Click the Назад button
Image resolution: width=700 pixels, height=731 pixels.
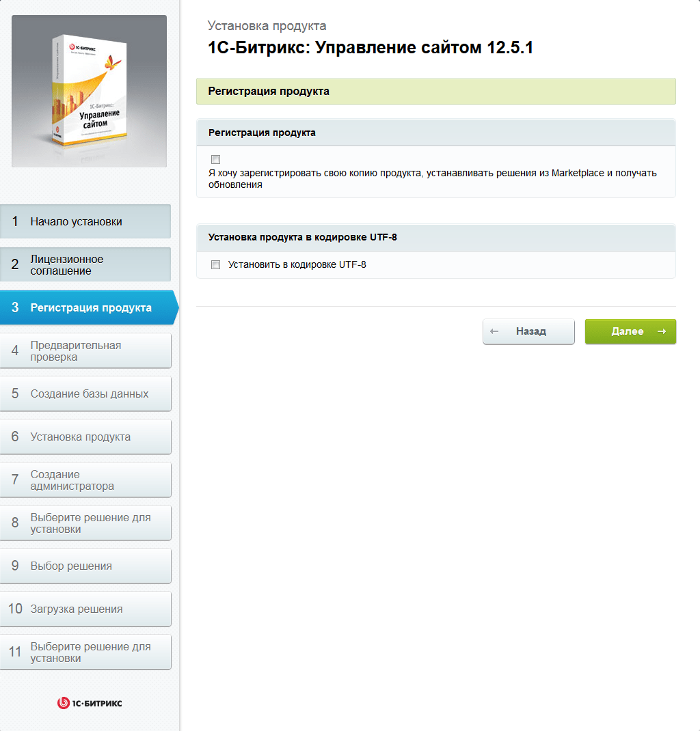tap(528, 331)
